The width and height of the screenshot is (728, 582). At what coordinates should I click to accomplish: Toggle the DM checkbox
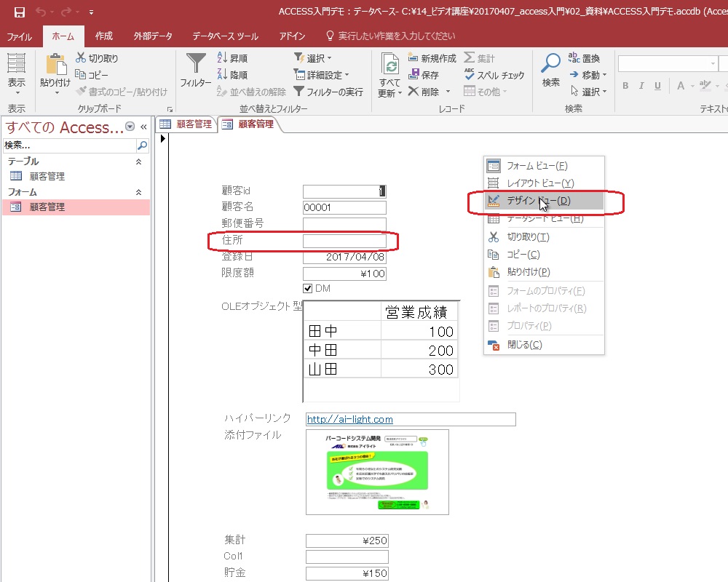coord(307,289)
